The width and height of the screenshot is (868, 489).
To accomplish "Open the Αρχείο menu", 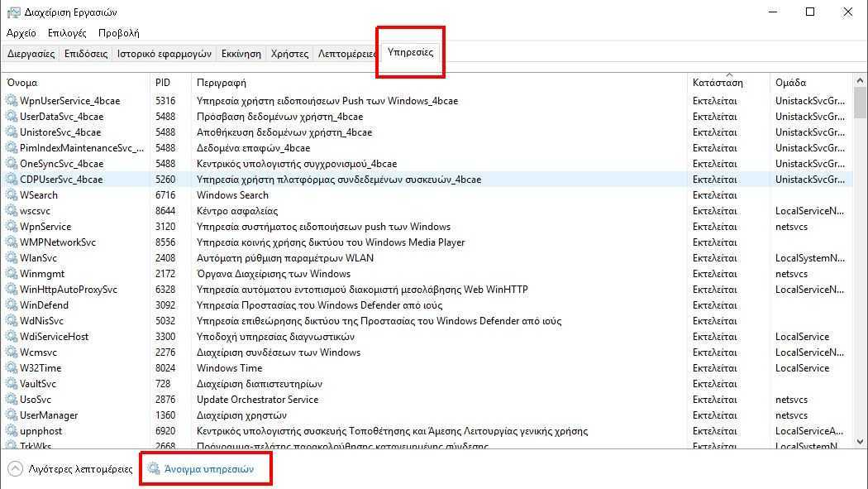I will (x=21, y=33).
